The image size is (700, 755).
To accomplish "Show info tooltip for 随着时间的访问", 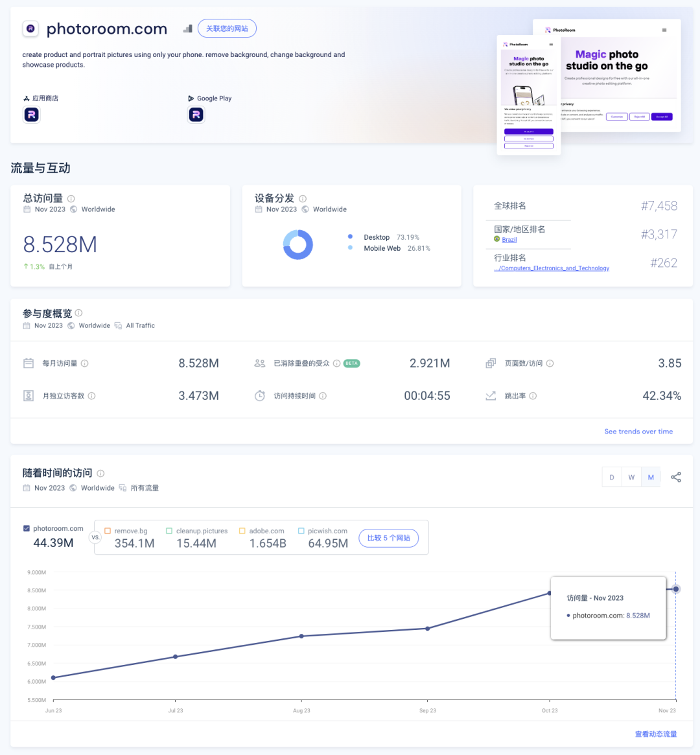I will (100, 473).
